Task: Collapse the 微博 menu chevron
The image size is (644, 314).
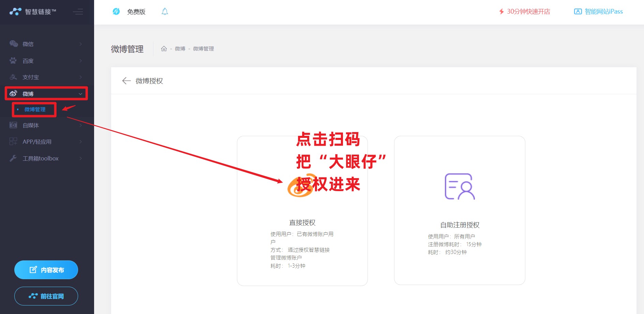Action: pos(81,94)
